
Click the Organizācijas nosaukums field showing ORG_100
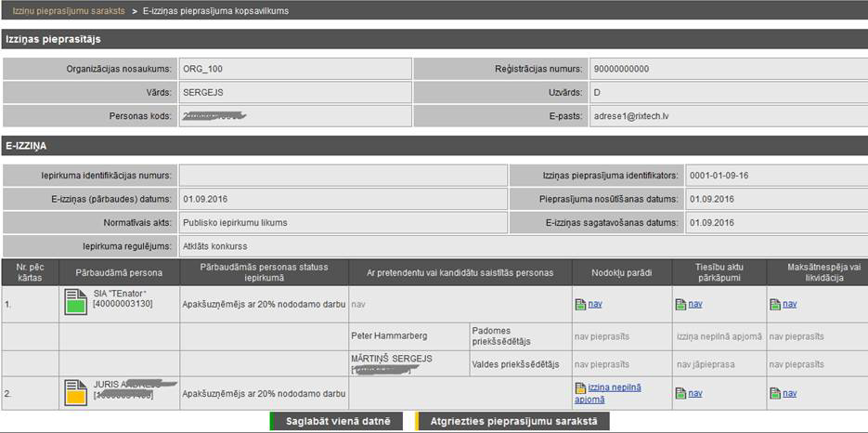tap(293, 69)
